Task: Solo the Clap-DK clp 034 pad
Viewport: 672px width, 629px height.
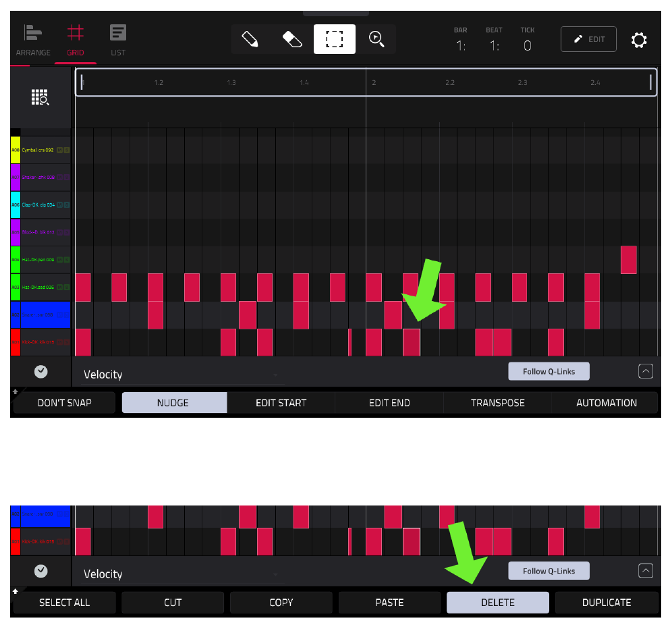Action: coord(66,205)
